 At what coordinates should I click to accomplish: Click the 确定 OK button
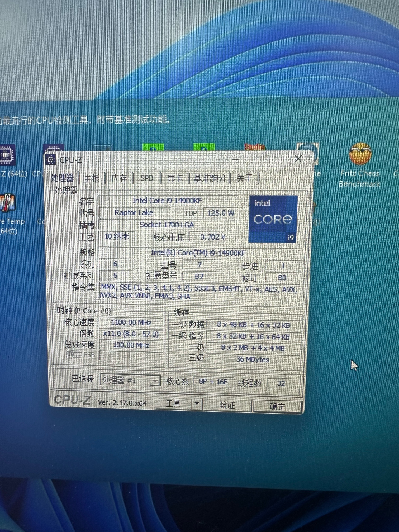[x=277, y=406]
